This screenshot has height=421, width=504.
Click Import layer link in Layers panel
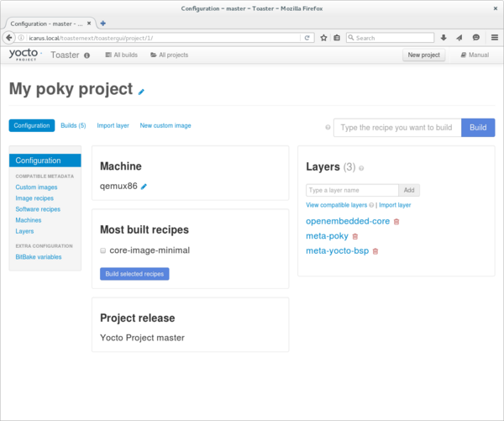pos(395,205)
